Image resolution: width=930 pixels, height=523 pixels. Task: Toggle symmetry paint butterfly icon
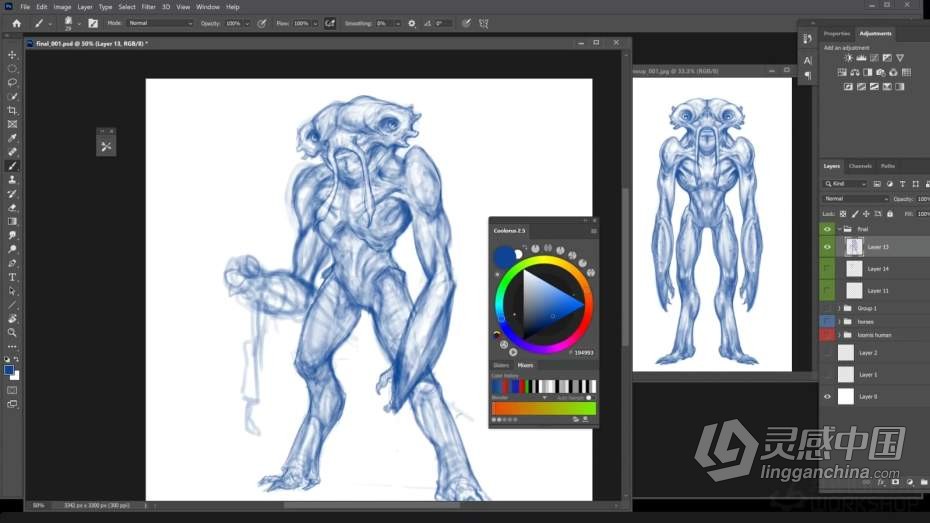tap(483, 24)
